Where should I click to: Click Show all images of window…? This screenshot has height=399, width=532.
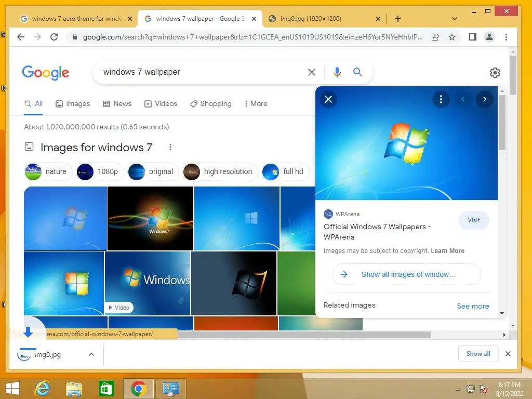click(x=406, y=274)
